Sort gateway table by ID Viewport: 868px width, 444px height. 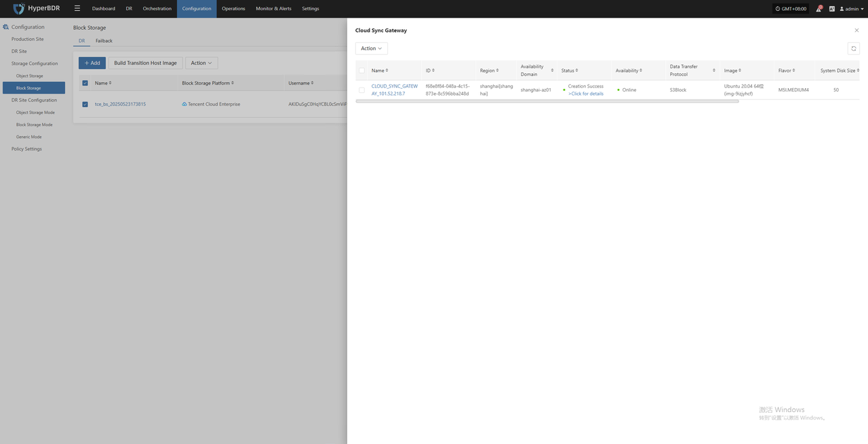coord(433,70)
